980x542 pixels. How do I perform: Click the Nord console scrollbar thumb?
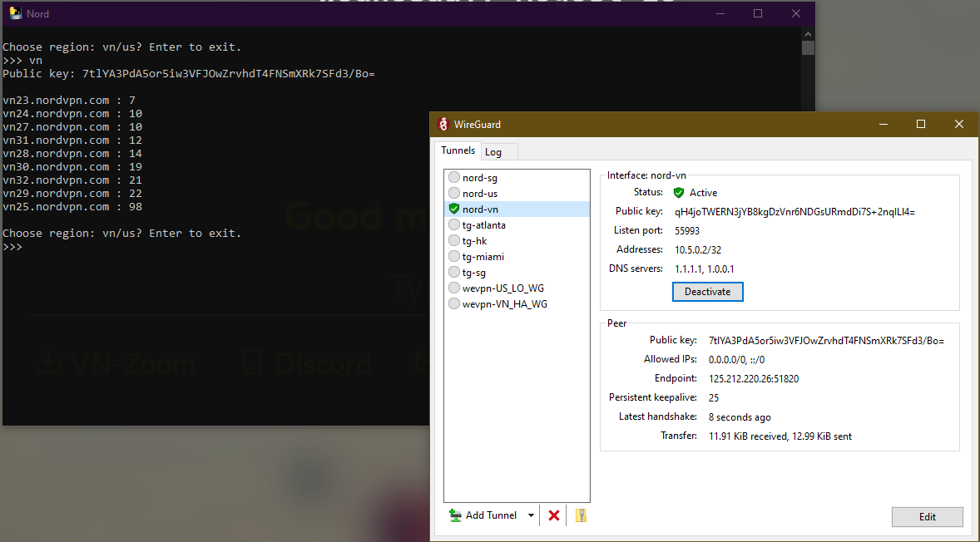coord(808,48)
